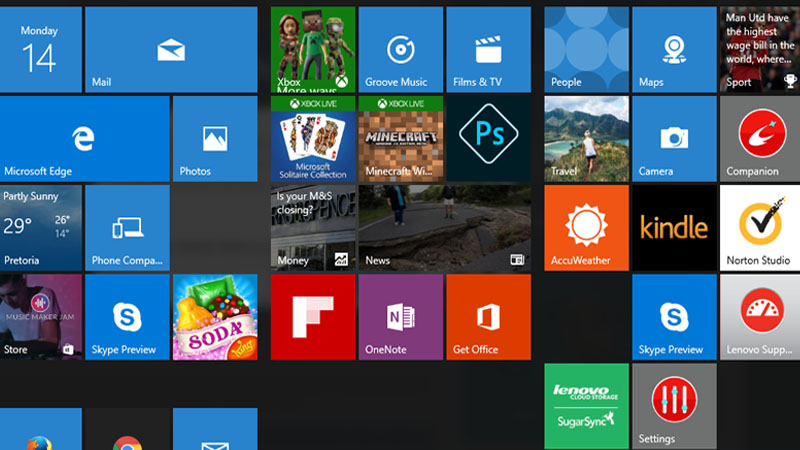Launch the Flipboard tile
Viewport: 800px width, 450px height.
313,317
